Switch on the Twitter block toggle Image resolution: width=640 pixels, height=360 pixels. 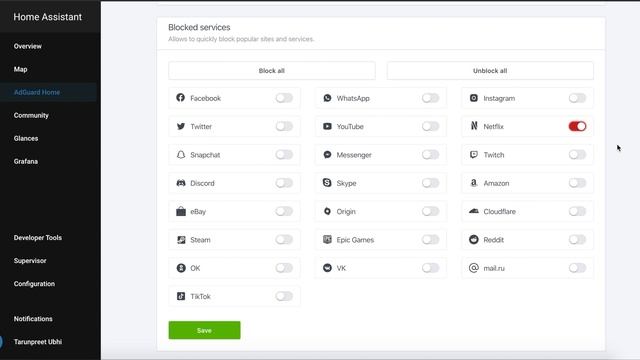[x=284, y=126]
